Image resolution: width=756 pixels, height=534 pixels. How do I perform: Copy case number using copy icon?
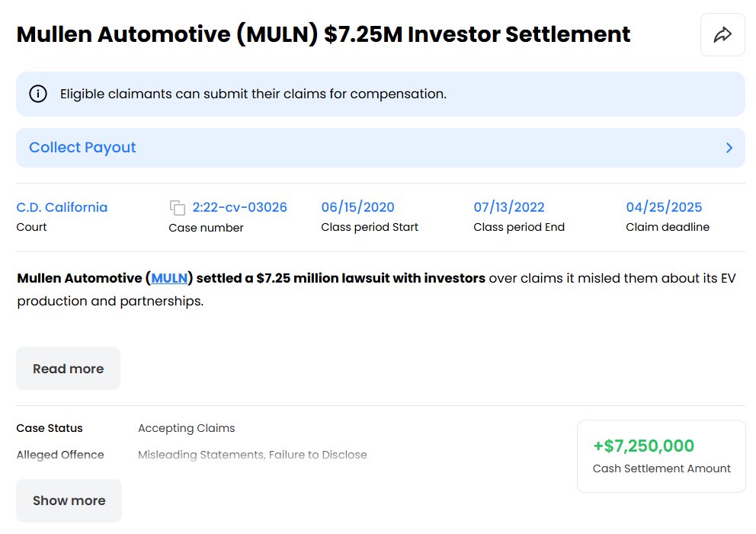177,208
